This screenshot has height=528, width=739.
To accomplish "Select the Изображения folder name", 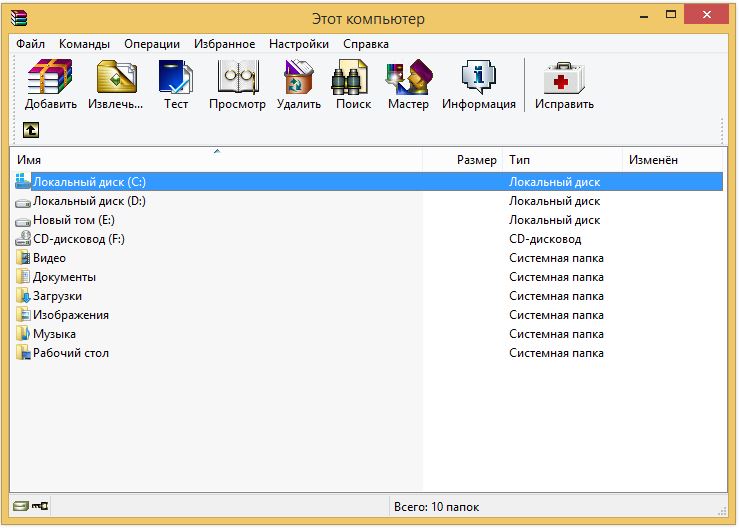I will pos(71,315).
